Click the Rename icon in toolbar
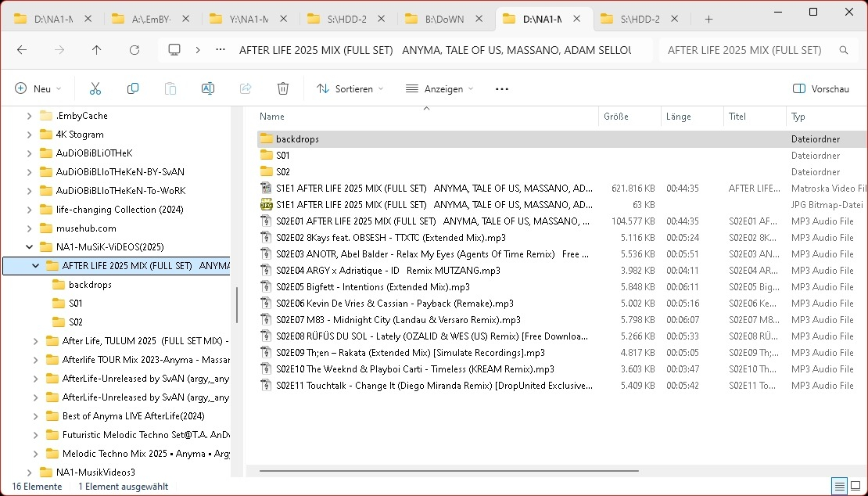 pyautogui.click(x=208, y=89)
